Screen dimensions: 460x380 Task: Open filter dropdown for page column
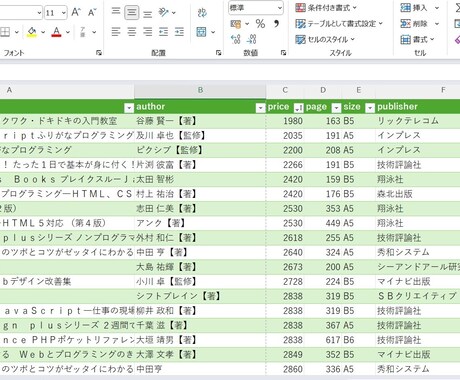337,107
